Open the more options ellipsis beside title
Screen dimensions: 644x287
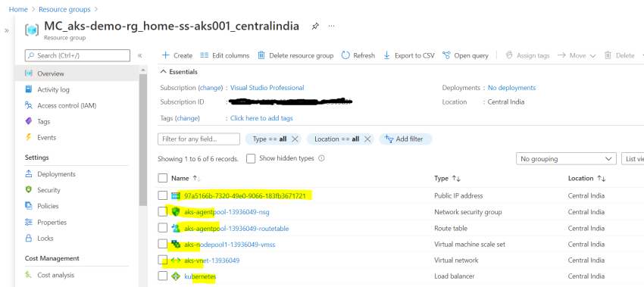tap(331, 27)
